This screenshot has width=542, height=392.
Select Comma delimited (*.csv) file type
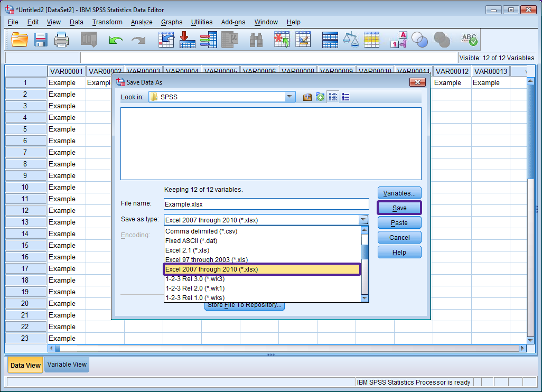coord(262,231)
